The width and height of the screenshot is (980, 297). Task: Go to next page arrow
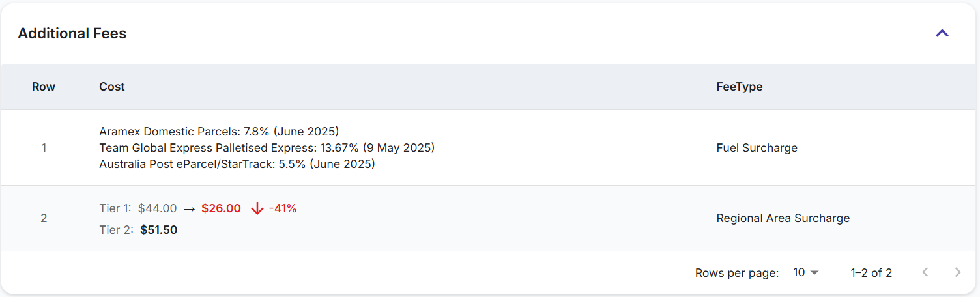[x=957, y=273]
